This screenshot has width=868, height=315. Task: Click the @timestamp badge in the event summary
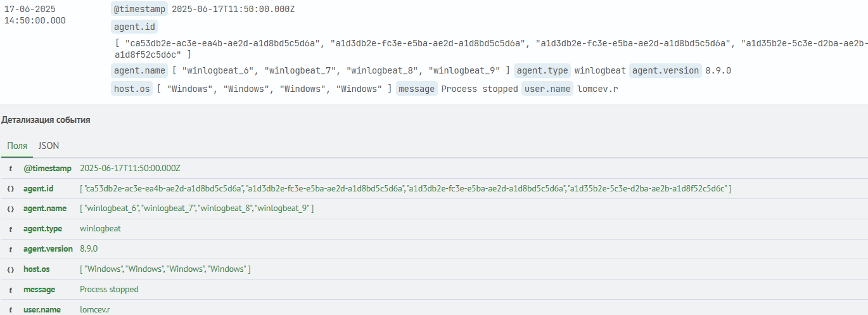[x=139, y=9]
